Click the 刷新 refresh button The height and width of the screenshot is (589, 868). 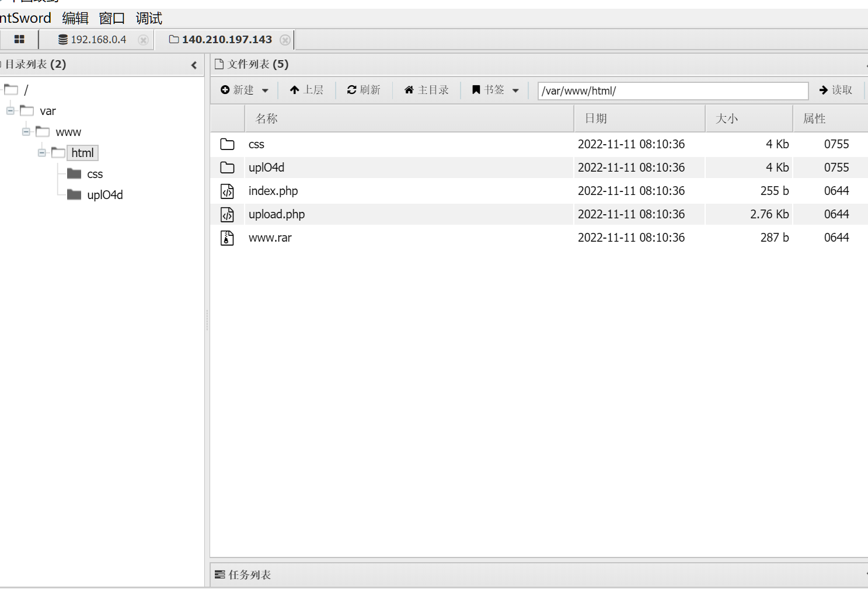[x=364, y=90]
